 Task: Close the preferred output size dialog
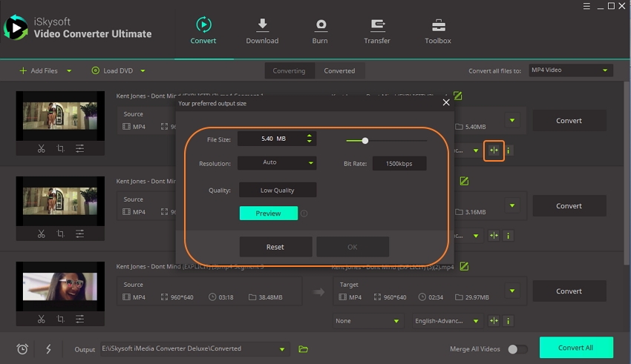[x=446, y=103]
